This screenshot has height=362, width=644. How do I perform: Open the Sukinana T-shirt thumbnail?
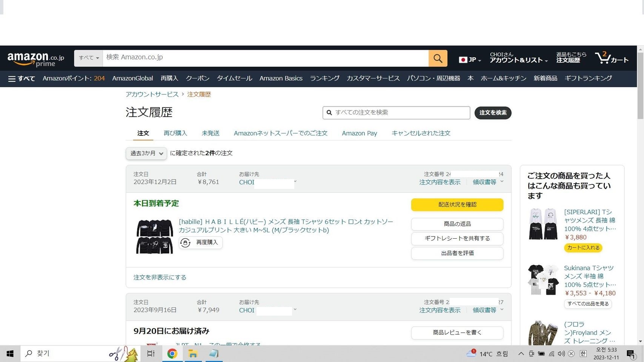543,280
